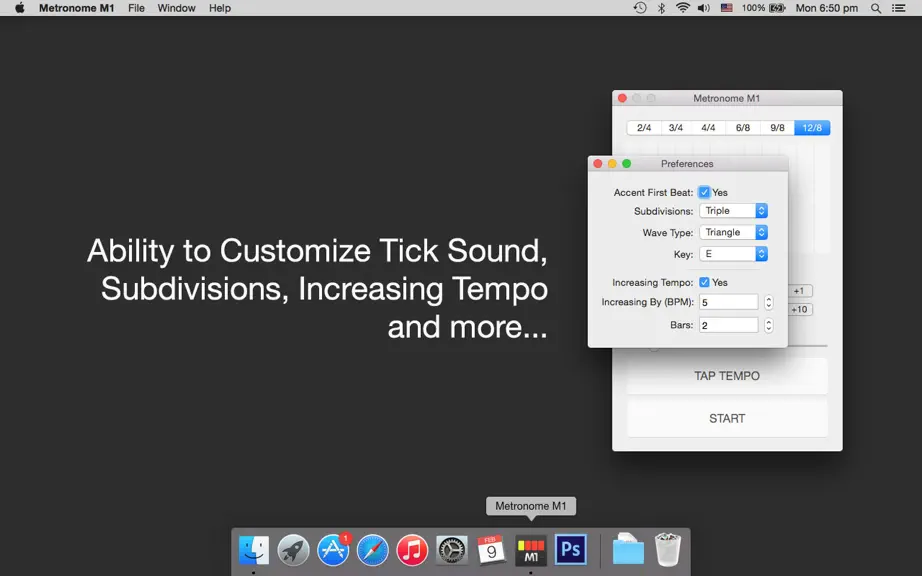Uncheck Accent First Beat checkbox
This screenshot has width=922, height=576.
704,192
